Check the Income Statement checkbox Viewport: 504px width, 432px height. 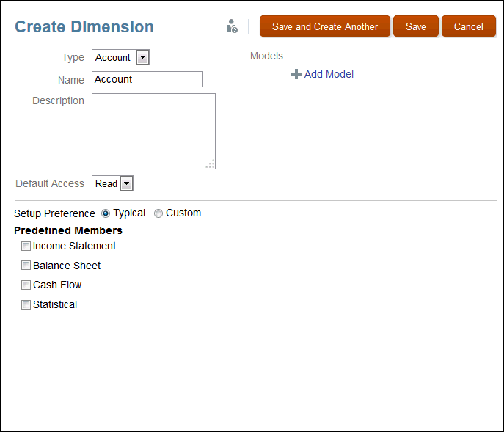26,246
